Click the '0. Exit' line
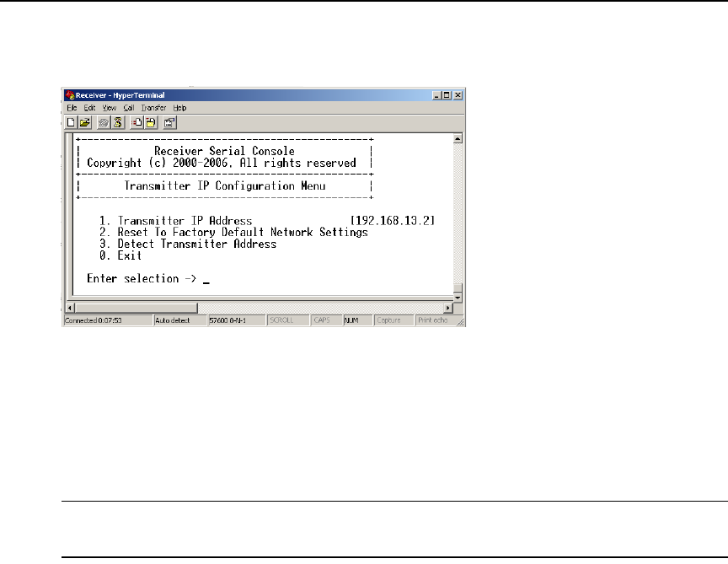The width and height of the screenshot is (728, 564). point(120,255)
